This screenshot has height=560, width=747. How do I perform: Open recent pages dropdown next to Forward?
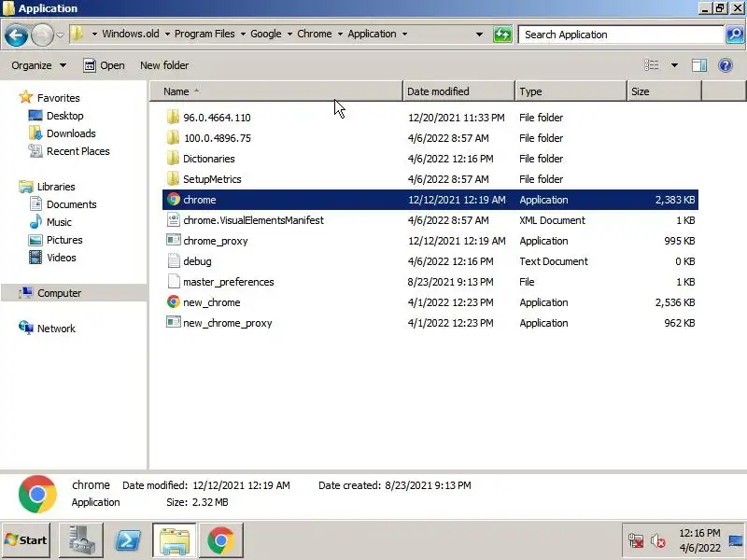coord(60,35)
